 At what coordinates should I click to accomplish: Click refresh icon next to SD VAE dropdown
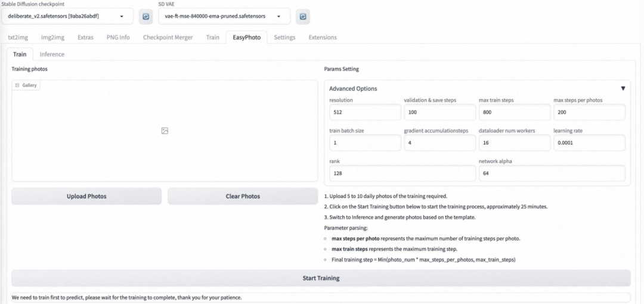(x=303, y=16)
